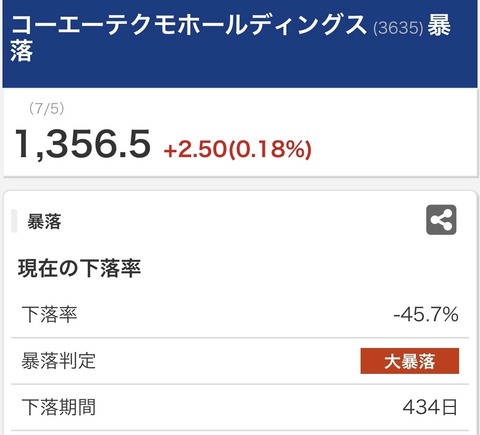Click the 下落率 row label

coord(50,314)
